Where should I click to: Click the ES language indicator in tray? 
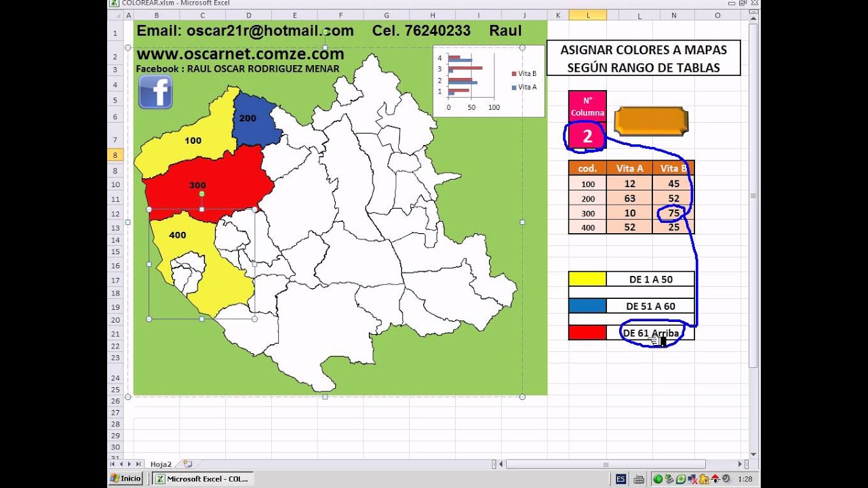point(620,479)
